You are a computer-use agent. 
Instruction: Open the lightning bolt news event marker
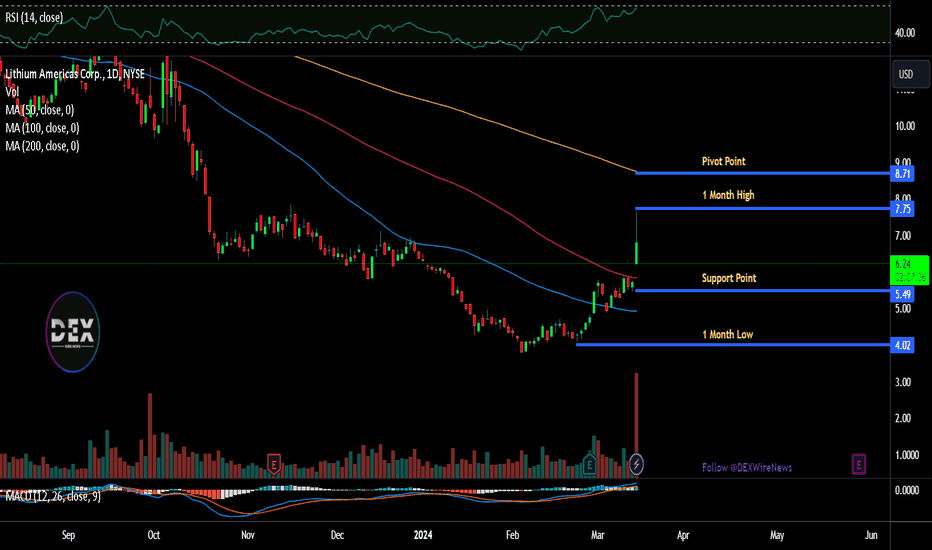tap(636, 464)
